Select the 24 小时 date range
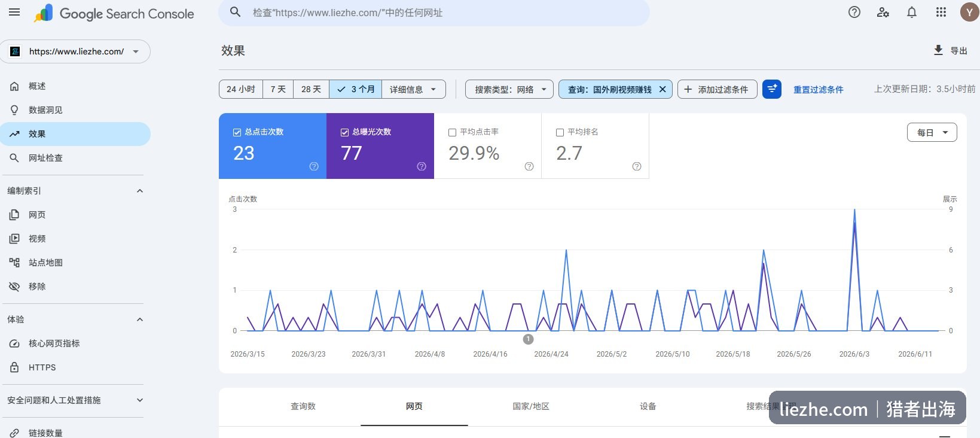This screenshot has height=438, width=980. pos(241,89)
